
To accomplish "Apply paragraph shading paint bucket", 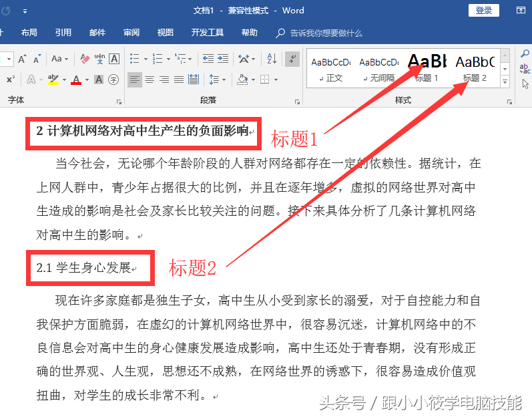I will pos(242,80).
